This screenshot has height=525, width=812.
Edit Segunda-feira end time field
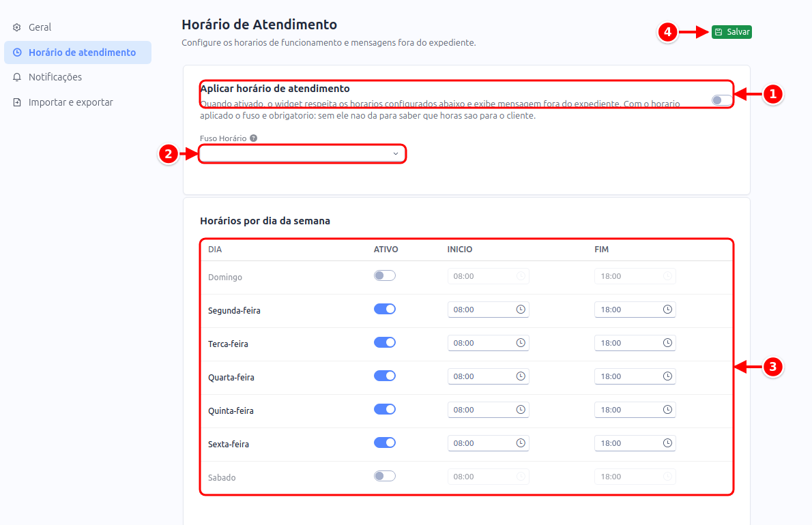click(635, 310)
